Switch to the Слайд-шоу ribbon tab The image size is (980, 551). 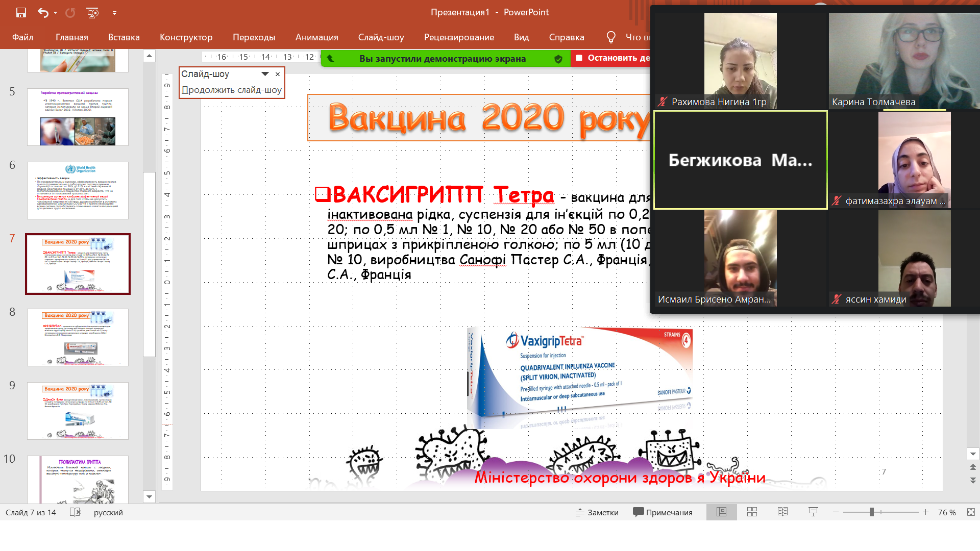(381, 37)
